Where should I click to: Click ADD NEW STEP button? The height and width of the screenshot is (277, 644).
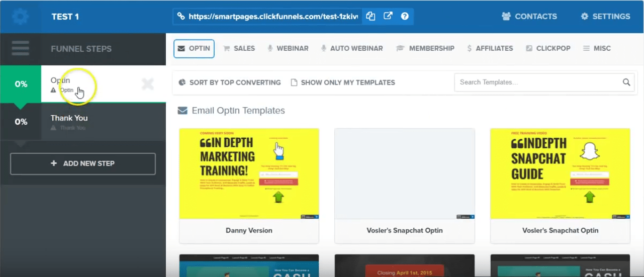[x=83, y=164]
